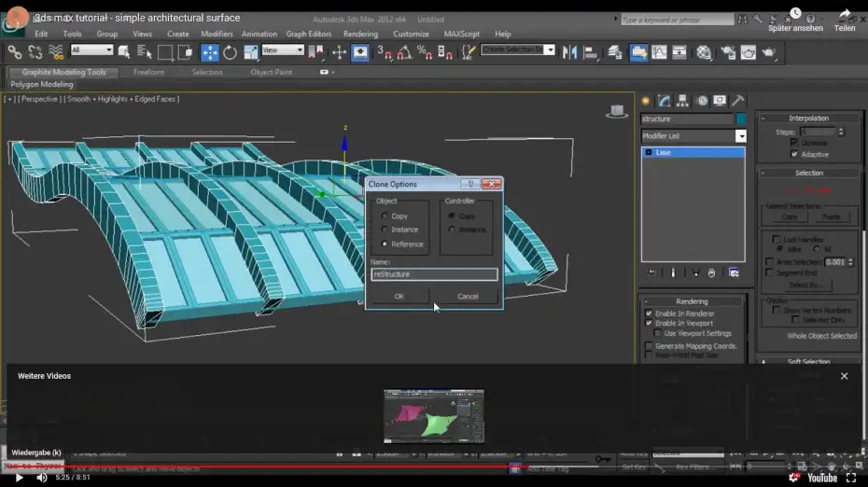
Task: Open the Edit menu
Action: (41, 34)
